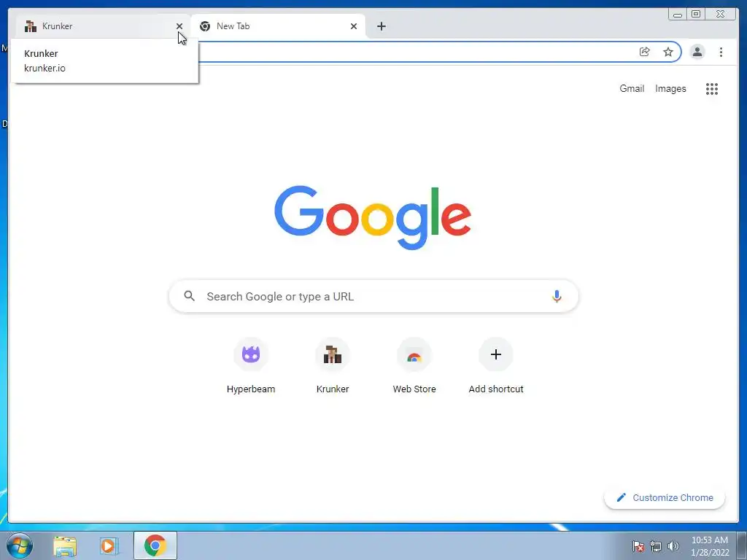Open the Web Store shortcut

pyautogui.click(x=414, y=366)
